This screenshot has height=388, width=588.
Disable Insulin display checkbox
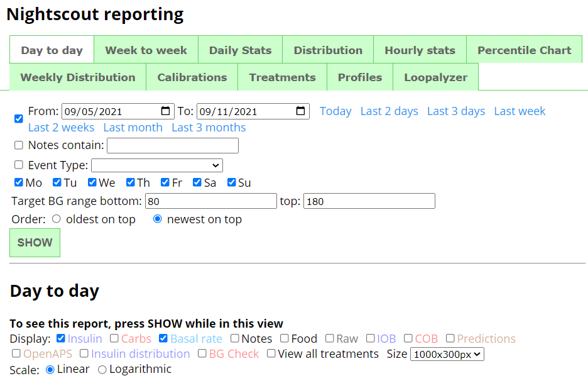tap(61, 338)
